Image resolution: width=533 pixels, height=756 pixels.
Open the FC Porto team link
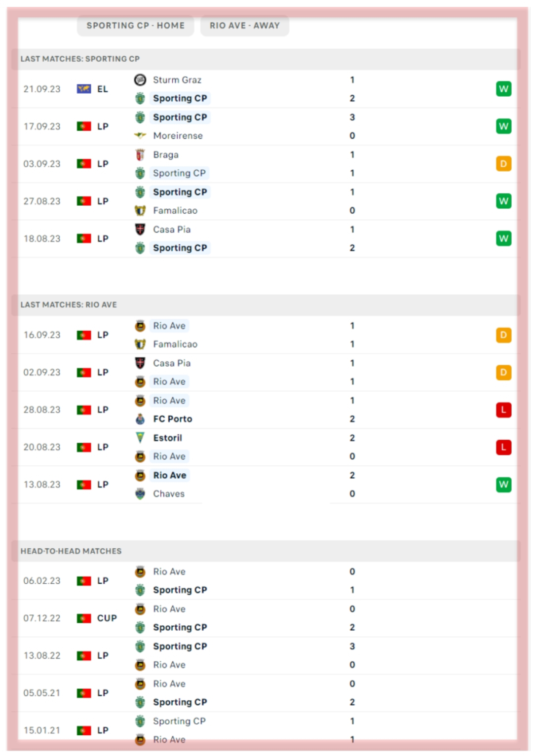click(172, 419)
